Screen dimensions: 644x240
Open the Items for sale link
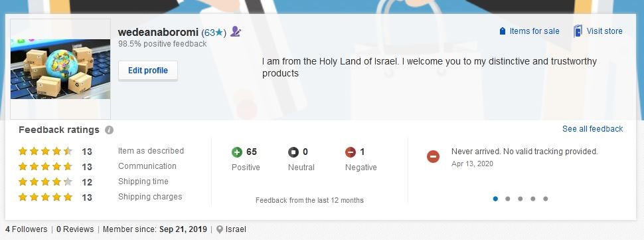click(x=534, y=31)
